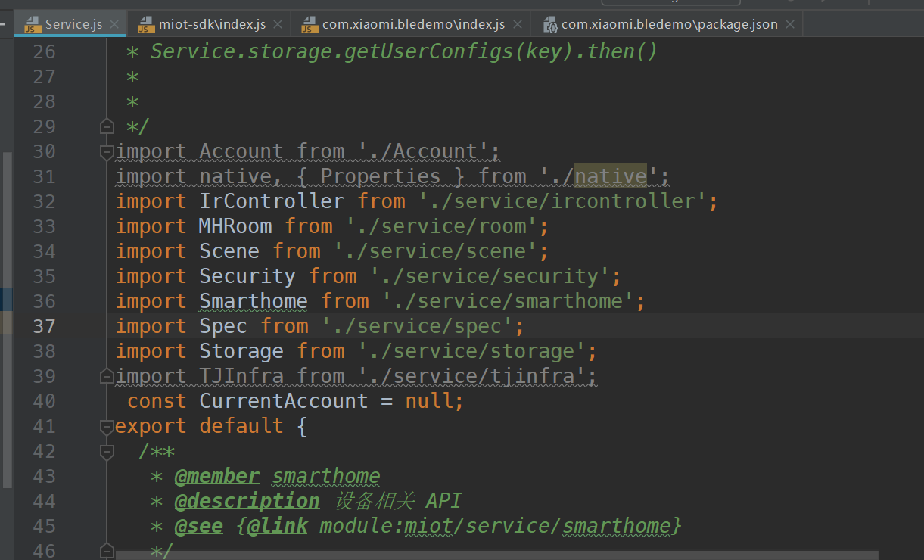Click the highlighted word 'native' on line 31

(x=610, y=176)
